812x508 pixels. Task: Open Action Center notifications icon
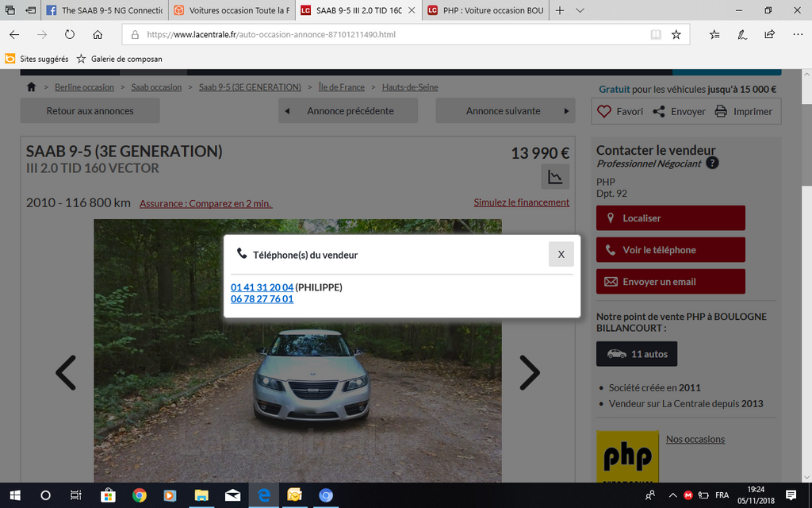(x=791, y=495)
